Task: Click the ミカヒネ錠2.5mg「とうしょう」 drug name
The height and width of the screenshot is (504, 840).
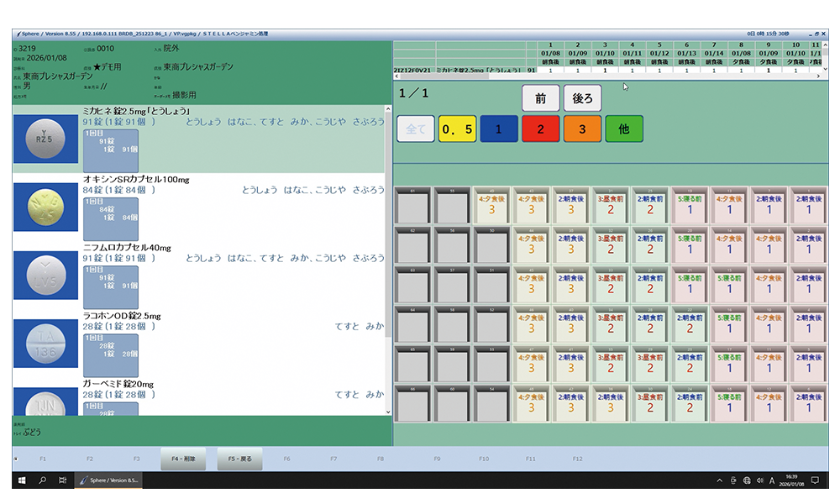Action: coord(136,112)
